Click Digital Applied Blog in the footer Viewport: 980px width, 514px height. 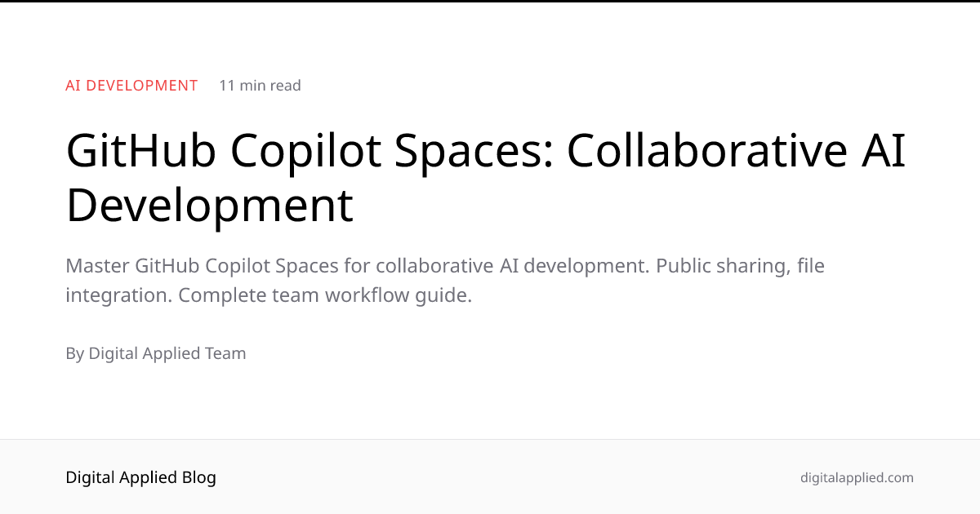140,477
